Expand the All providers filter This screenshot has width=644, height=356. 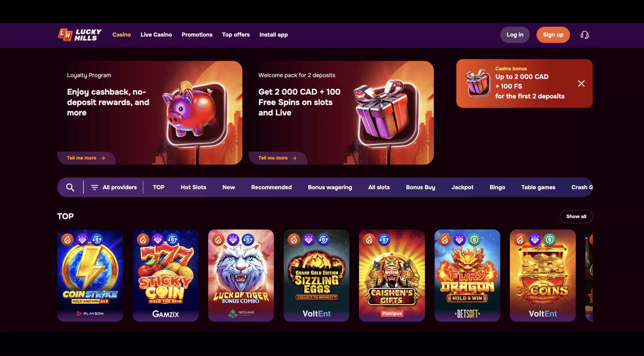pos(114,187)
